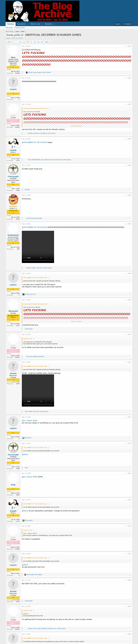Share post #301
This screenshot has width=138, height=644.
[126, 46]
